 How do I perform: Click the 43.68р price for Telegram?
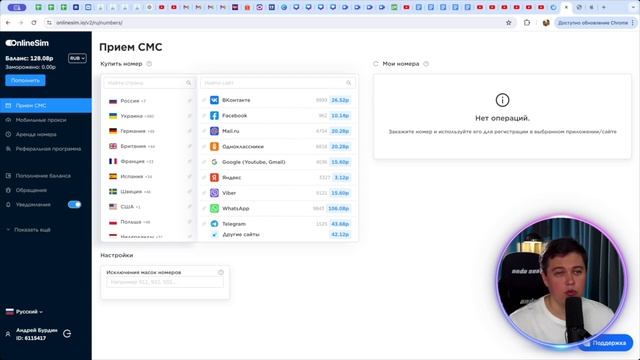pos(340,224)
